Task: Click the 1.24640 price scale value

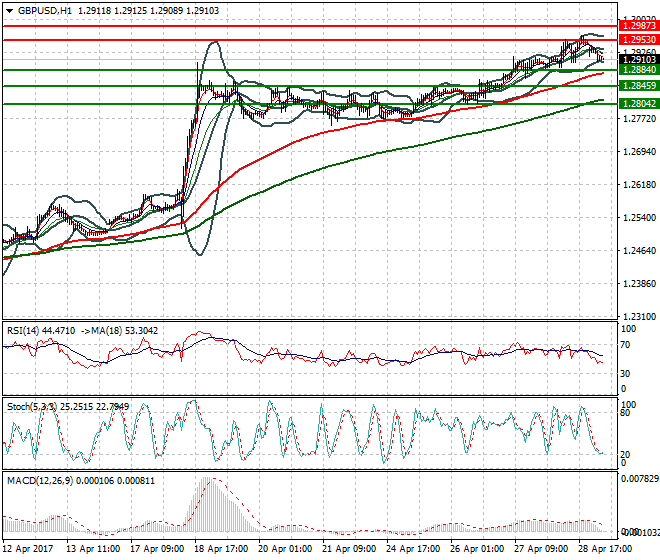Action: point(639,251)
